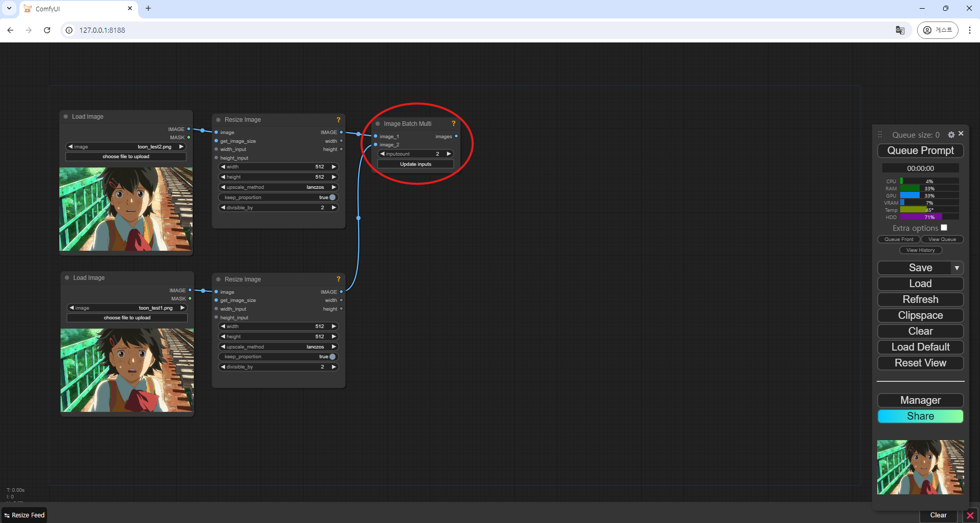The image size is (980, 523).
Task: Collapse Image Batch Multi node via title dot
Action: coord(378,124)
